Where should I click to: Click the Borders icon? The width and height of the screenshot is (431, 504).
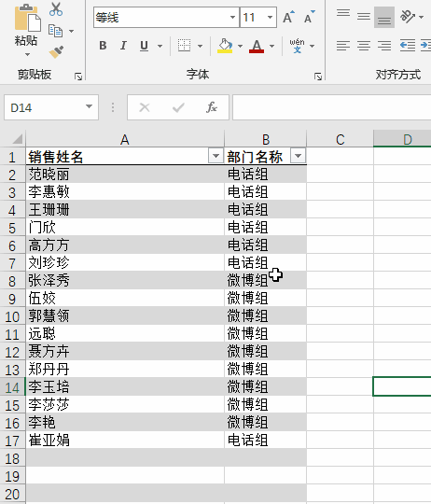coord(185,46)
